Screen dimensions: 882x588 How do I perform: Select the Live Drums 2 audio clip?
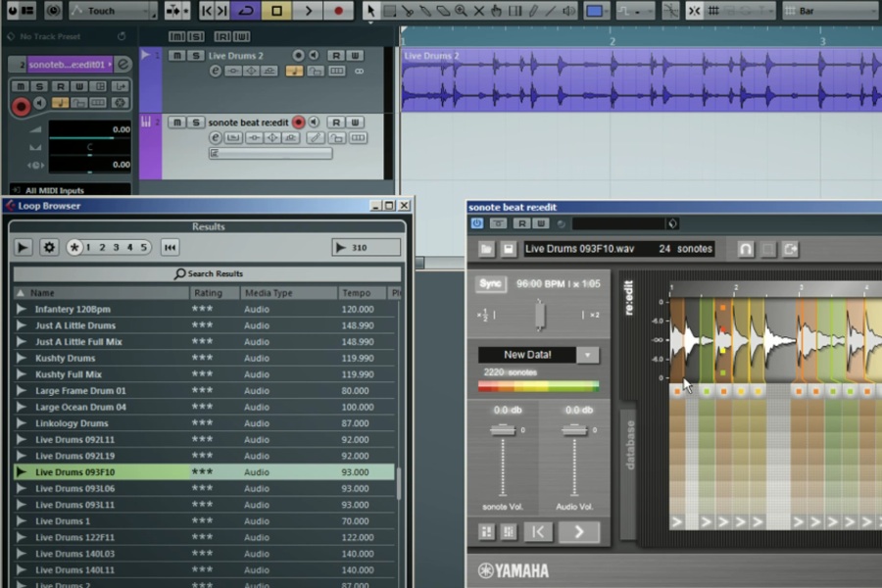pos(641,80)
